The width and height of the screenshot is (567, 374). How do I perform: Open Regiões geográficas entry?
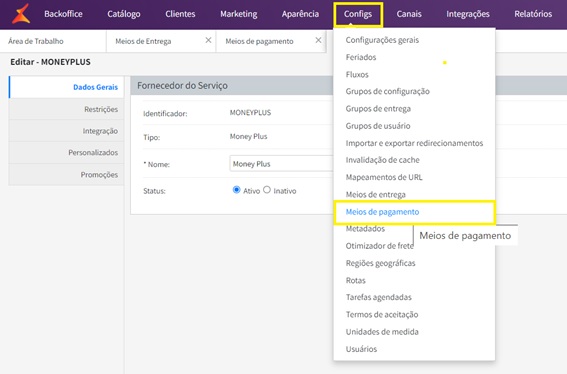pos(380,263)
